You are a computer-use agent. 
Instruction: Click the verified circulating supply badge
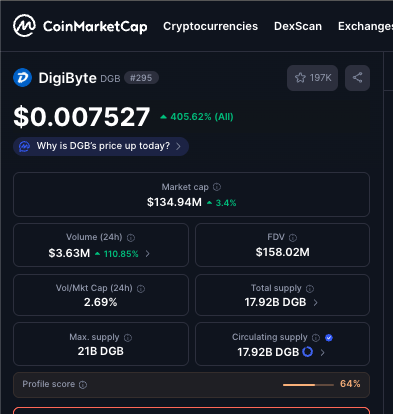tap(329, 338)
